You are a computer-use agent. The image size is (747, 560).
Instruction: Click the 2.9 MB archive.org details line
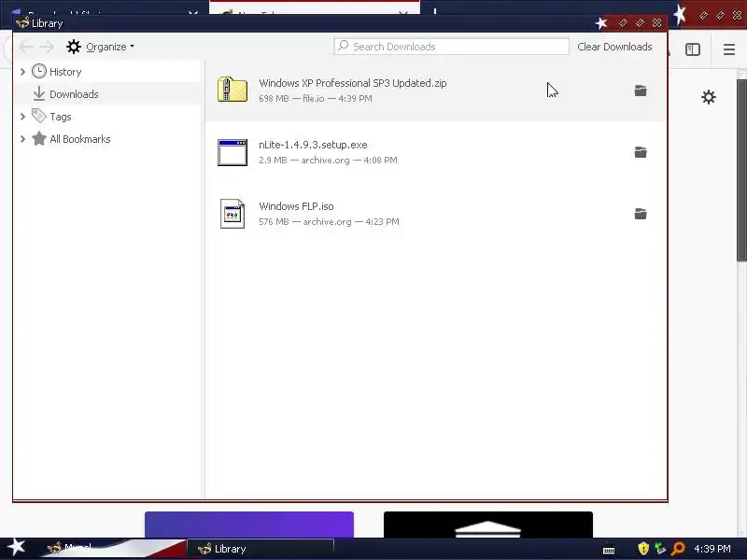(328, 161)
